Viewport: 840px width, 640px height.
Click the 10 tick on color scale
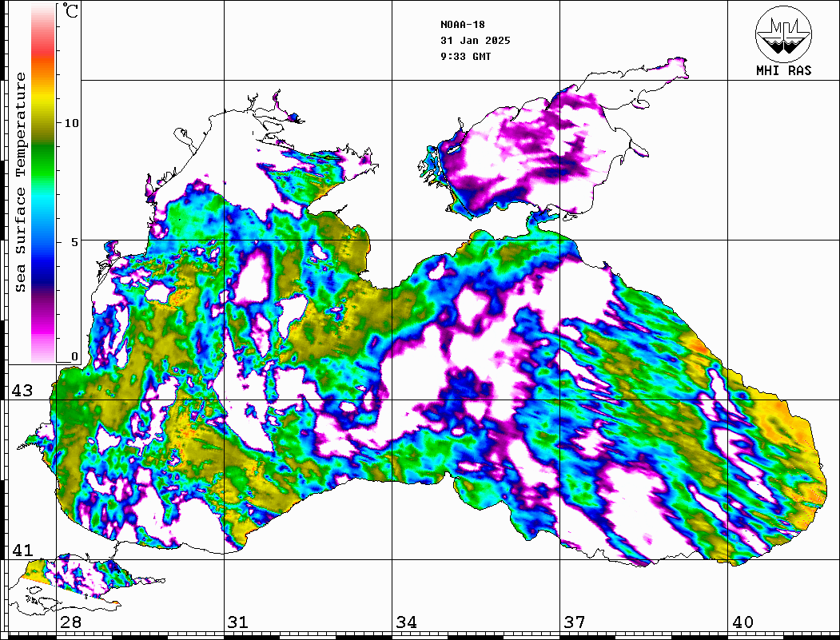[x=71, y=123]
